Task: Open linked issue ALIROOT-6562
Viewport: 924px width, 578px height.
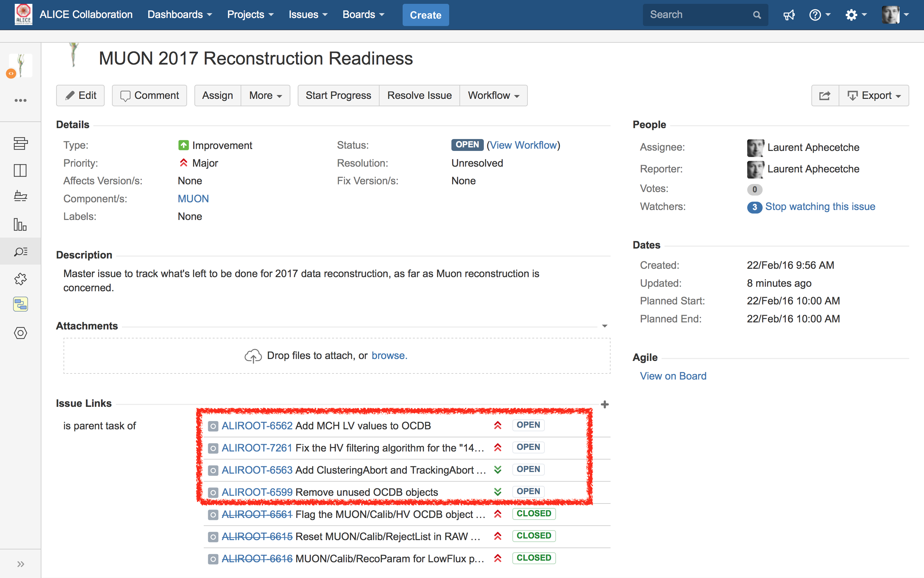Action: (x=257, y=426)
